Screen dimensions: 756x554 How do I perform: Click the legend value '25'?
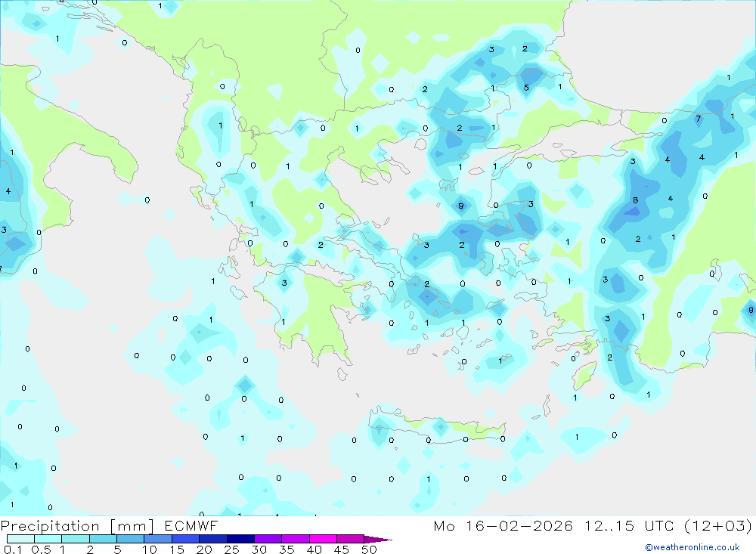tap(232, 549)
